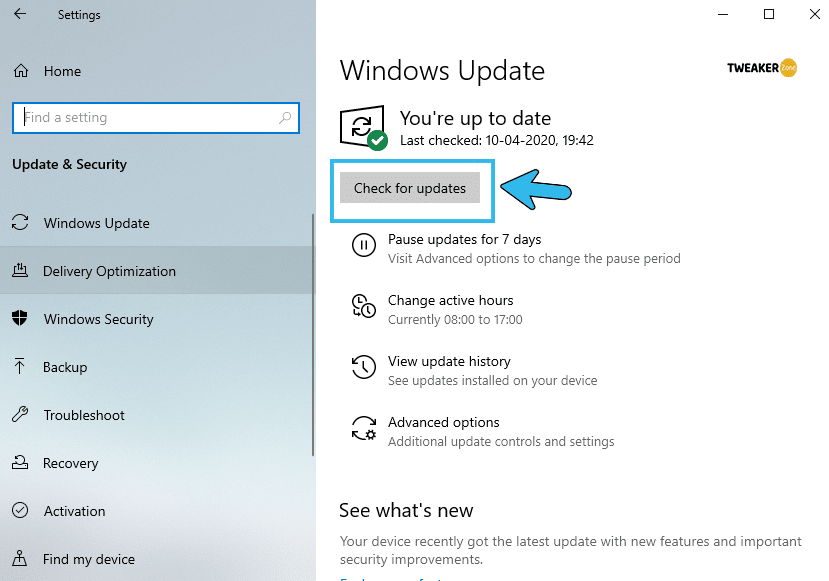
Task: Open the Troubleshoot section
Action: coord(84,415)
